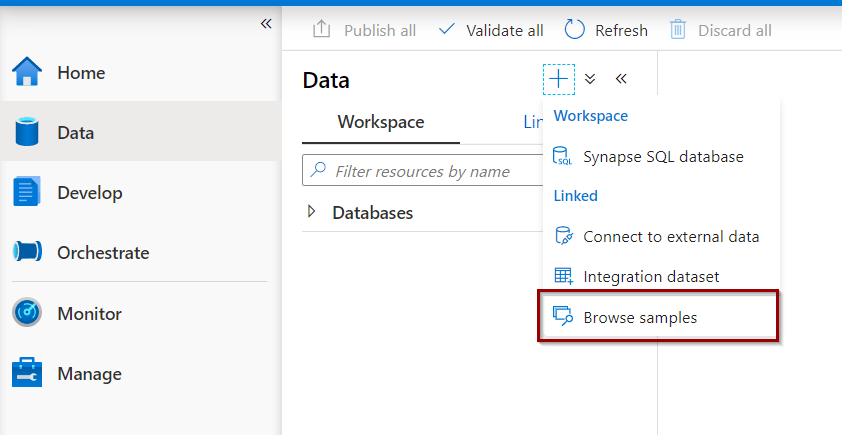Screen dimensions: 842x435
Task: Select the Data hub in sidebar
Action: coord(140,132)
